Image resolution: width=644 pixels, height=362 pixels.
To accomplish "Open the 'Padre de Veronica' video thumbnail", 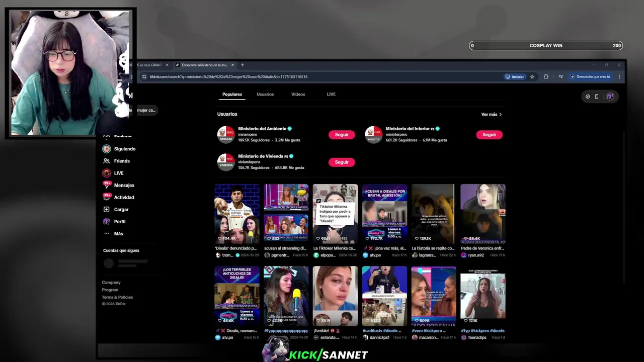I will [482, 214].
